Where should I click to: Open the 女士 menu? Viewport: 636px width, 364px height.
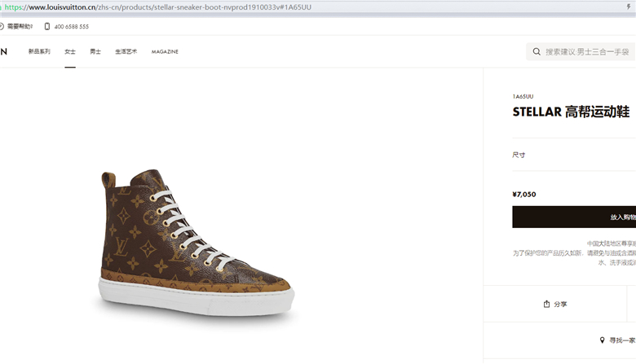70,51
